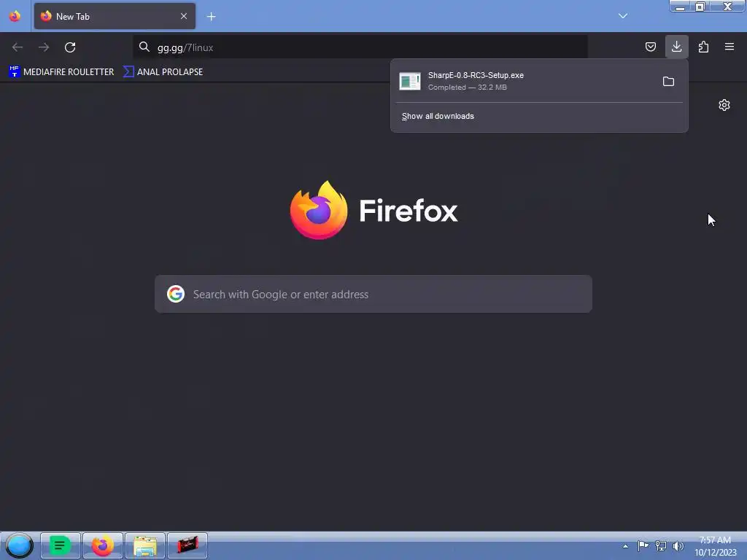
Task: Show hidden tray icons arrow
Action: (x=625, y=546)
